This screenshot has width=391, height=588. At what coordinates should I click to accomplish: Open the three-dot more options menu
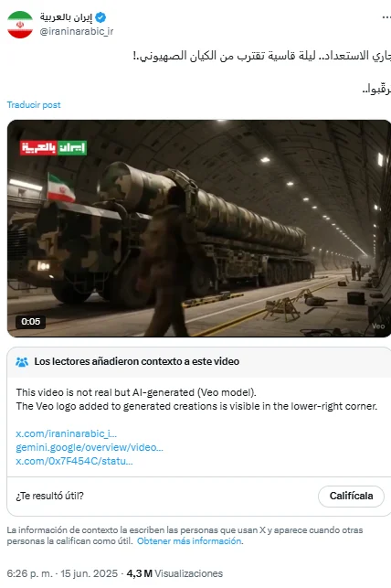coord(386,17)
